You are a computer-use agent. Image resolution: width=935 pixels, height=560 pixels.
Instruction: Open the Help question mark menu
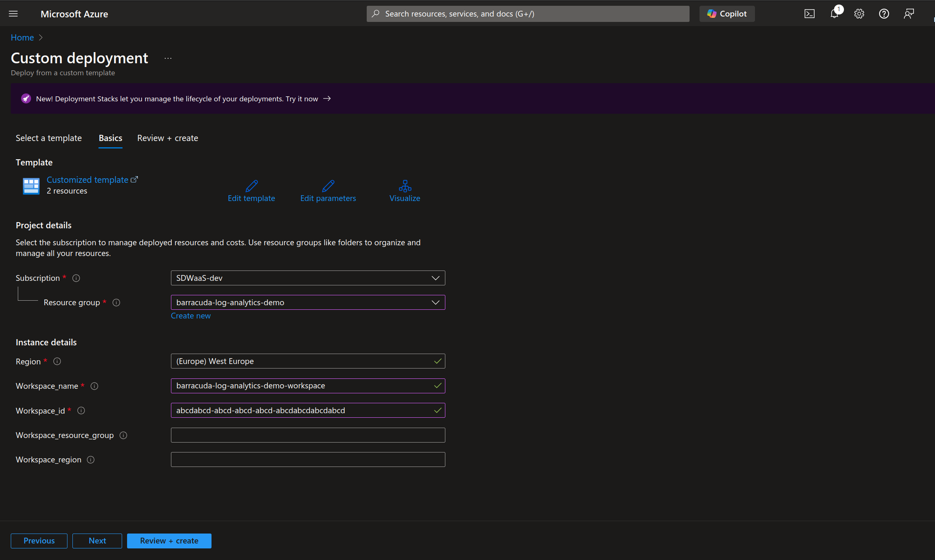pos(884,14)
